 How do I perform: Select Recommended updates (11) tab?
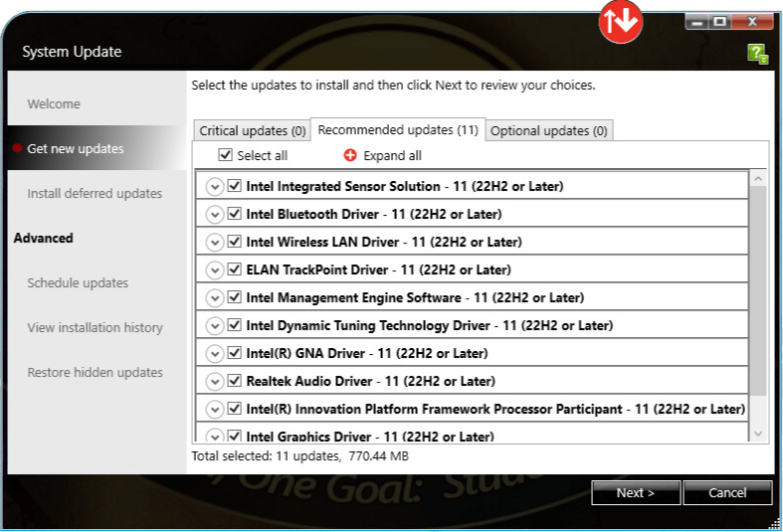398,129
